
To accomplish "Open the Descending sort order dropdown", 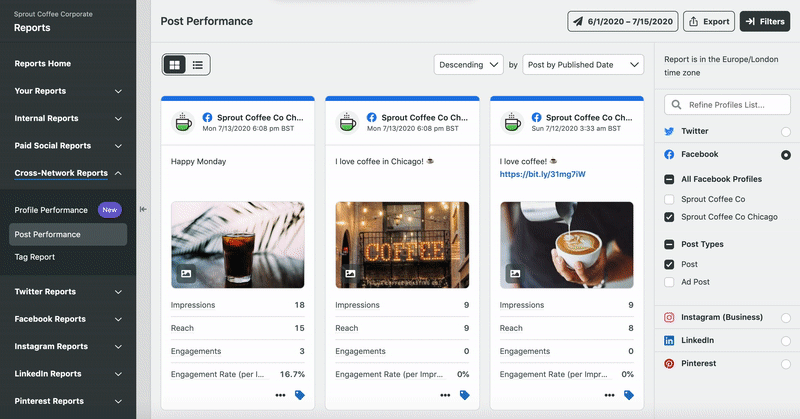I will click(x=468, y=65).
